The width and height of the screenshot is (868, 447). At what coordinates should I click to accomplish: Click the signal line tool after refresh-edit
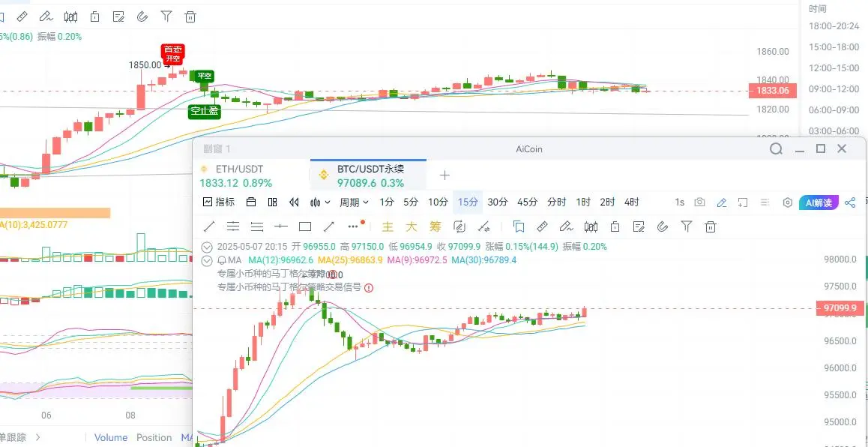click(x=483, y=226)
